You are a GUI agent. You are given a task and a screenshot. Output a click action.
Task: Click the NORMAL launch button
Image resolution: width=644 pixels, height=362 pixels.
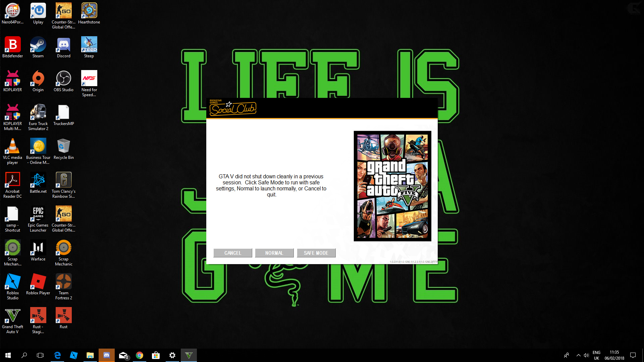274,253
